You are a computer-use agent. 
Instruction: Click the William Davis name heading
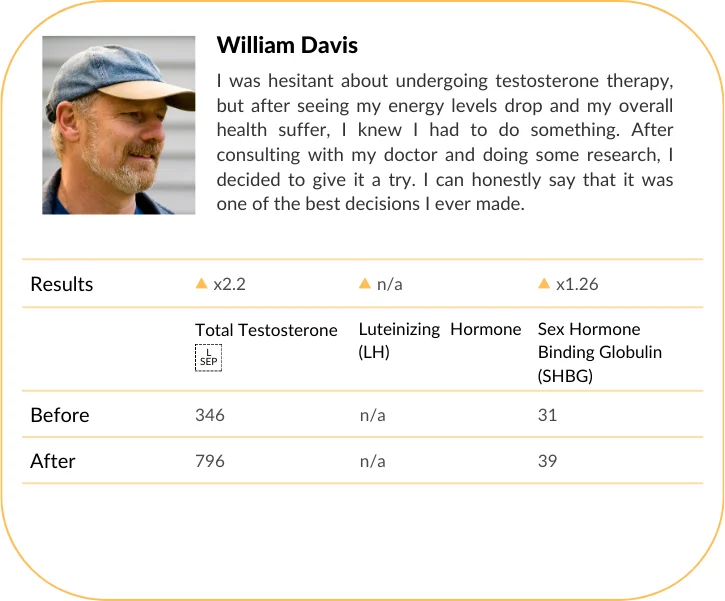coord(287,45)
